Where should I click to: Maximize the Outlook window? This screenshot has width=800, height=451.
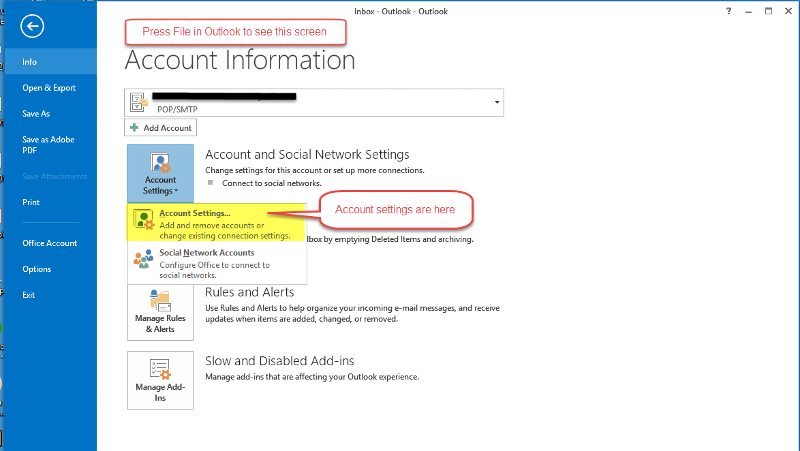point(768,11)
